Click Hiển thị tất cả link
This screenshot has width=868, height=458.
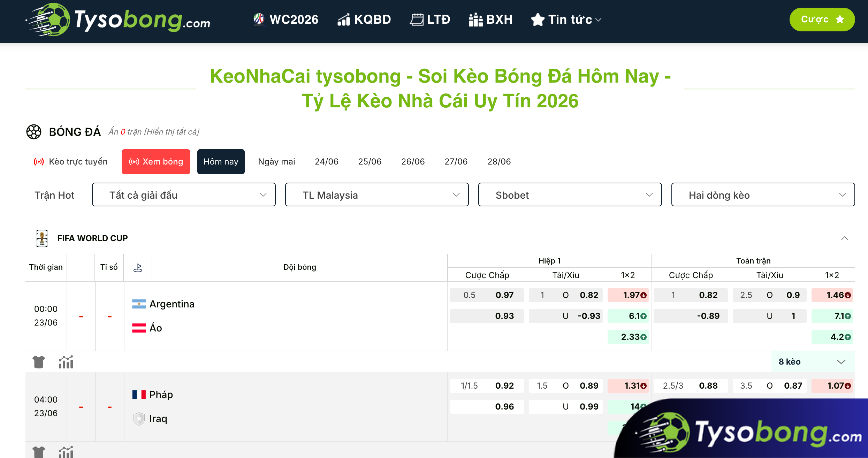pyautogui.click(x=172, y=132)
